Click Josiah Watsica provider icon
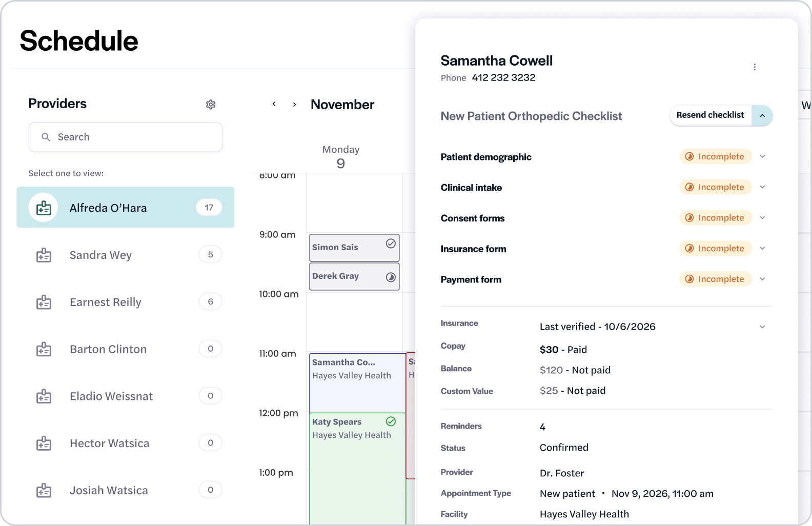 [44, 491]
